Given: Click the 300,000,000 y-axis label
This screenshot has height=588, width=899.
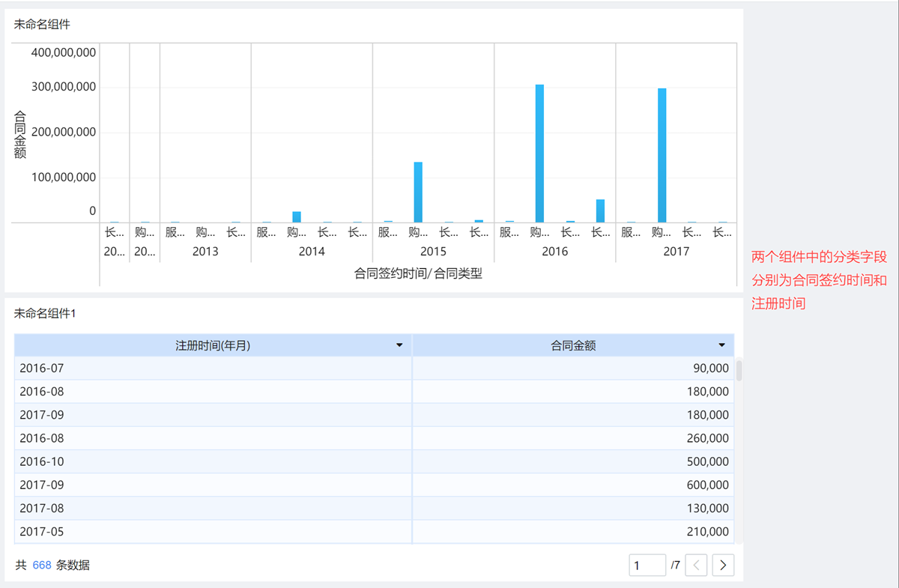Looking at the screenshot, I should [x=63, y=87].
